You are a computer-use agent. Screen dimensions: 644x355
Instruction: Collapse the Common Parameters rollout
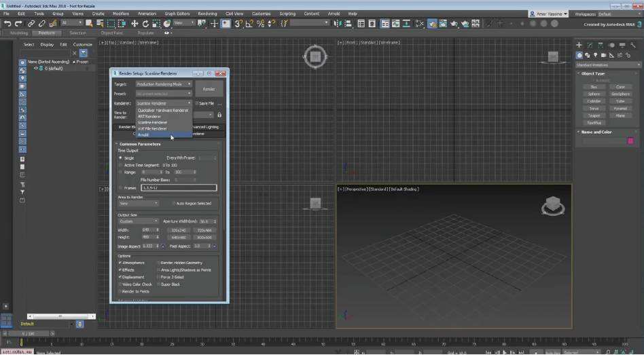[x=140, y=144]
